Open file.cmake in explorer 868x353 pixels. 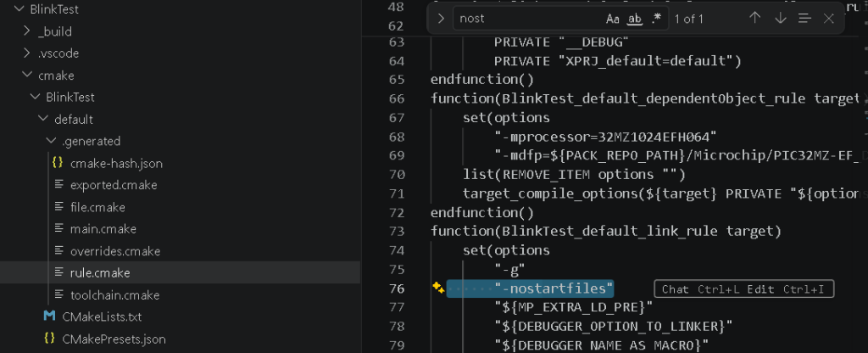coord(97,207)
